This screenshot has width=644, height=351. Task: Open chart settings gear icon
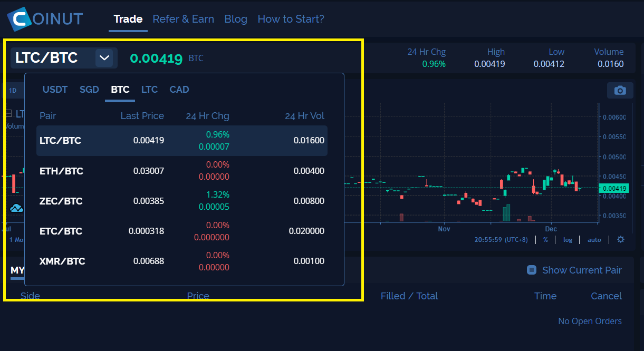click(x=621, y=239)
